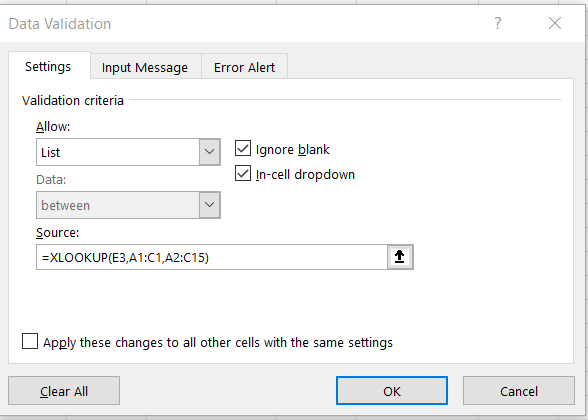
Task: Toggle the In-cell dropdown checkbox
Action: pos(243,174)
